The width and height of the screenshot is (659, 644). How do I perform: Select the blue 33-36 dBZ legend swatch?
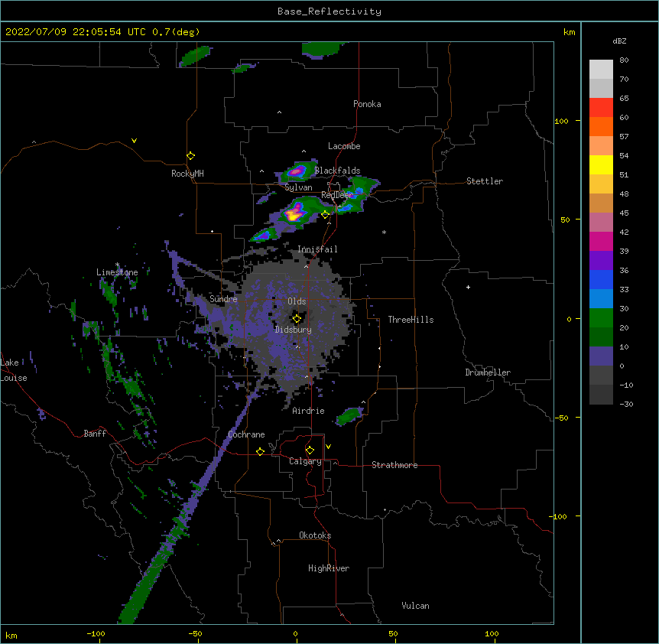click(601, 279)
